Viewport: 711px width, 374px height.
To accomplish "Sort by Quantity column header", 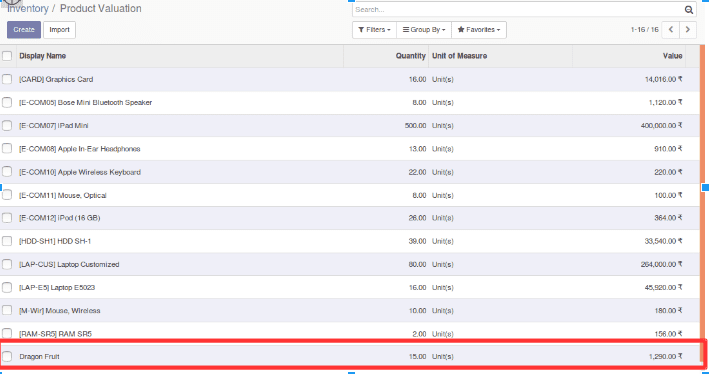I will tap(410, 56).
